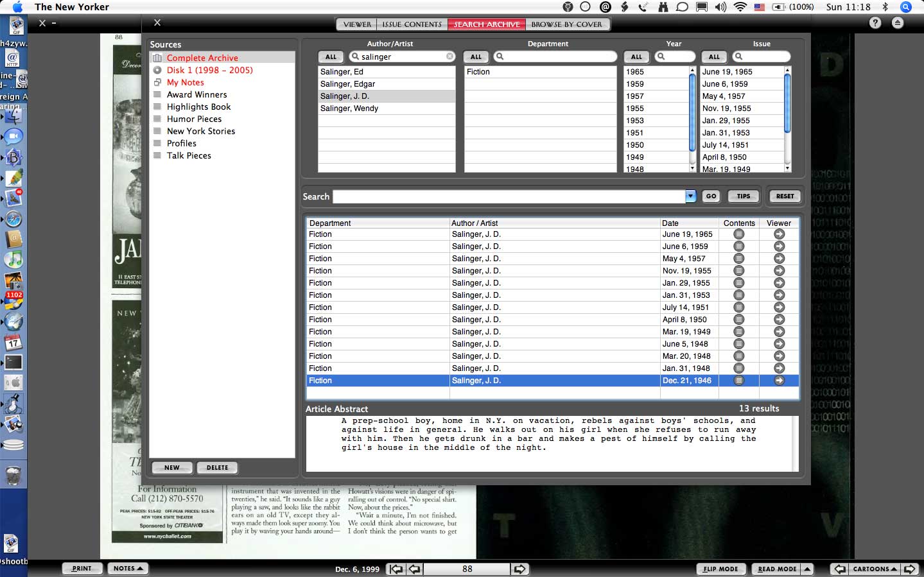The image size is (924, 577).
Task: Select Disk 1 (1998 - 2005) source
Action: click(x=222, y=70)
